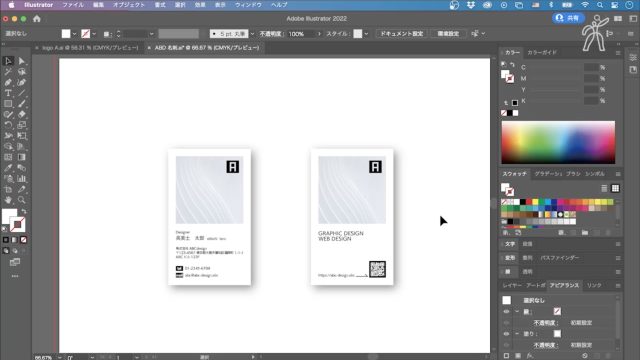Screen dimensions: 640x360
Task: Open the オブジェクト menu
Action: click(129, 5)
